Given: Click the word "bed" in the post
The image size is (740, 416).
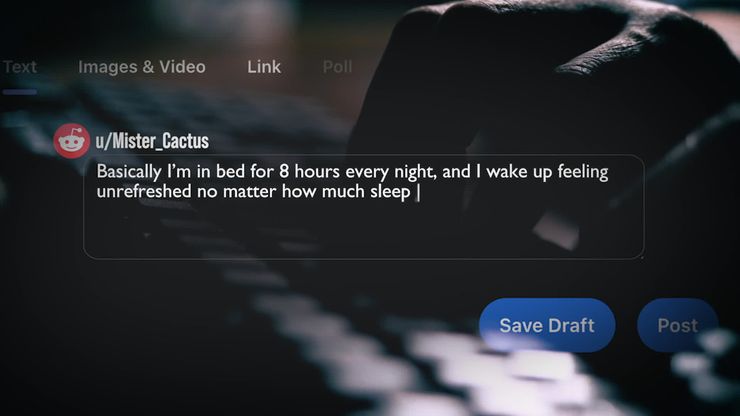Looking at the screenshot, I should click(x=230, y=171).
